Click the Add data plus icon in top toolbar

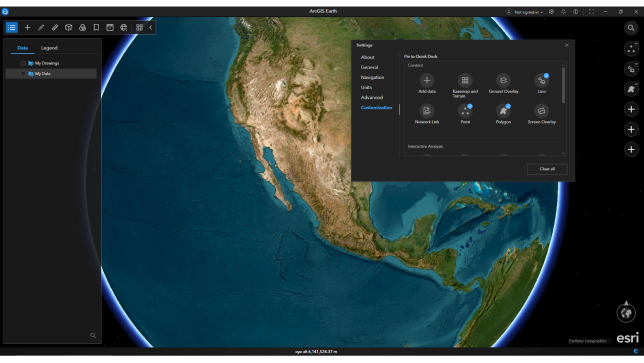click(28, 28)
